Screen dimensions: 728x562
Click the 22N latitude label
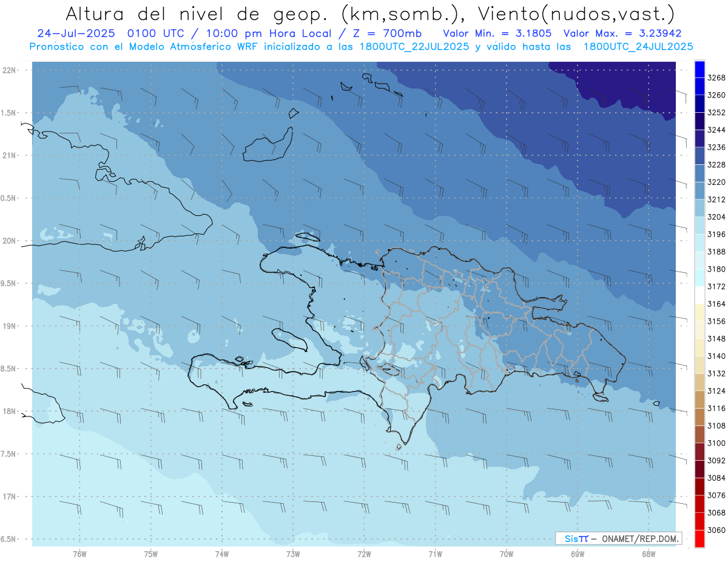click(9, 70)
